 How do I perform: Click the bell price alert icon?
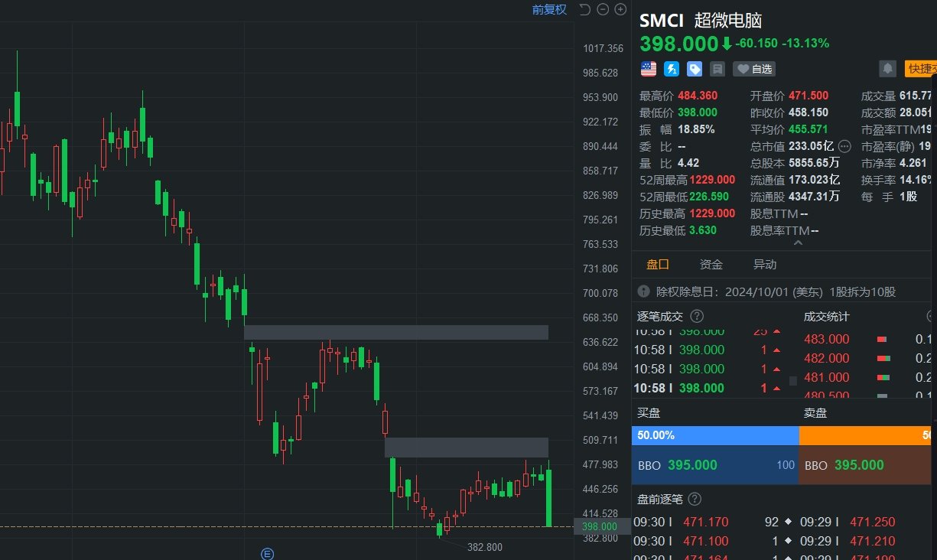click(887, 69)
